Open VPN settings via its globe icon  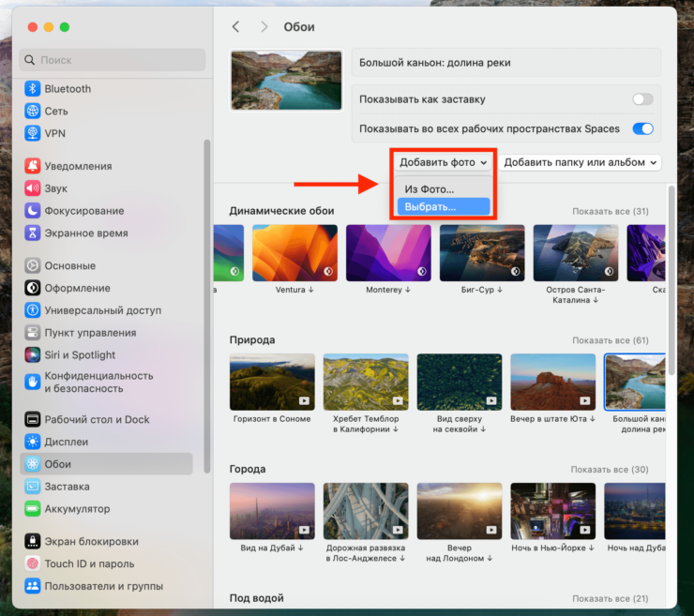tap(33, 134)
